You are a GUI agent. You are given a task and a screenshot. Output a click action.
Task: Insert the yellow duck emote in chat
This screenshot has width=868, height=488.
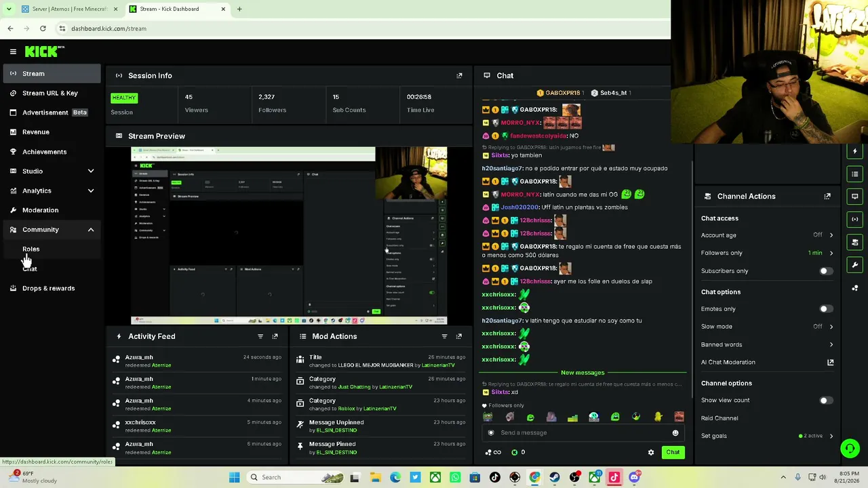658,417
